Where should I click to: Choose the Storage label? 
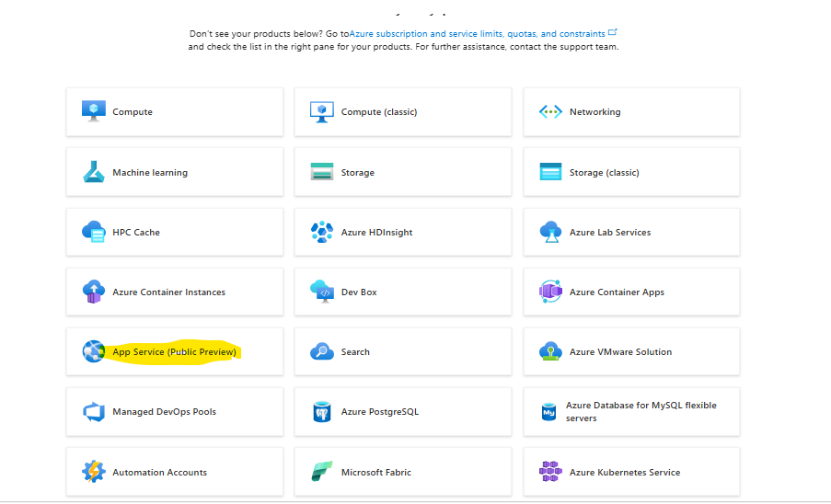[358, 173]
